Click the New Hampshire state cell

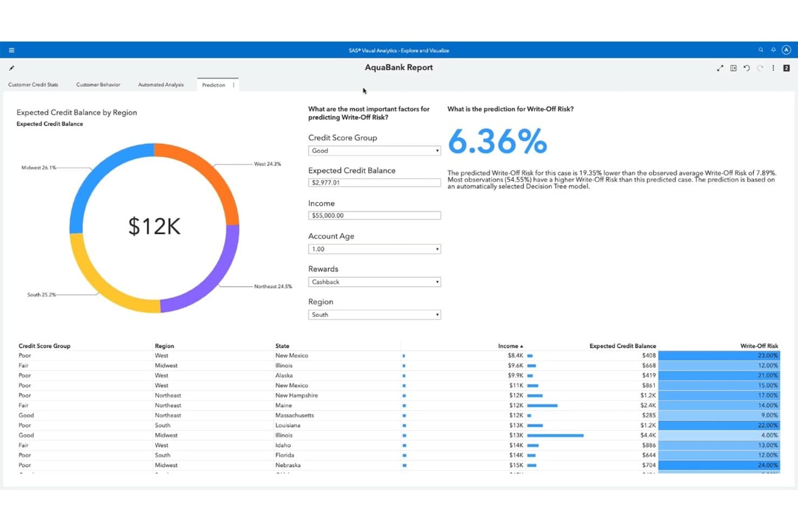point(297,396)
